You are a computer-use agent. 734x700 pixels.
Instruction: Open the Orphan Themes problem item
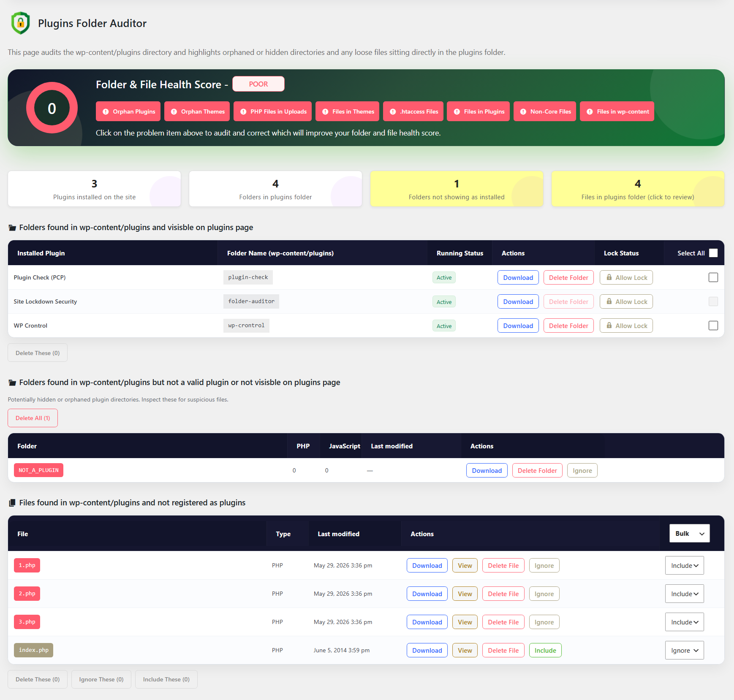pyautogui.click(x=197, y=111)
